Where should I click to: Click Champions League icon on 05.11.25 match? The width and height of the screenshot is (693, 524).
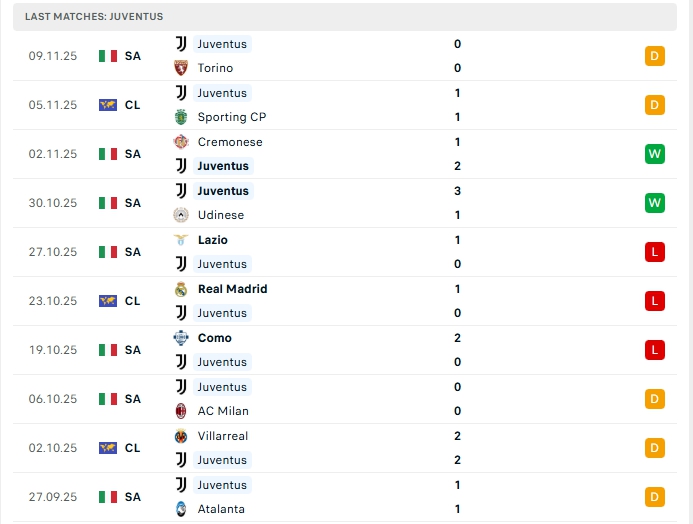pyautogui.click(x=108, y=105)
